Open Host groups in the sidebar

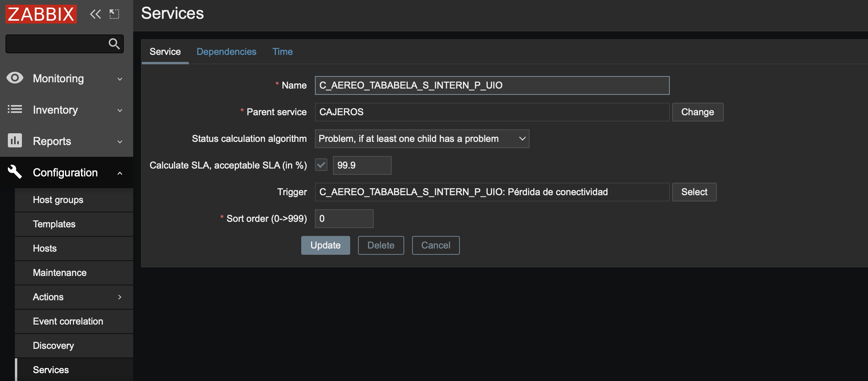58,200
